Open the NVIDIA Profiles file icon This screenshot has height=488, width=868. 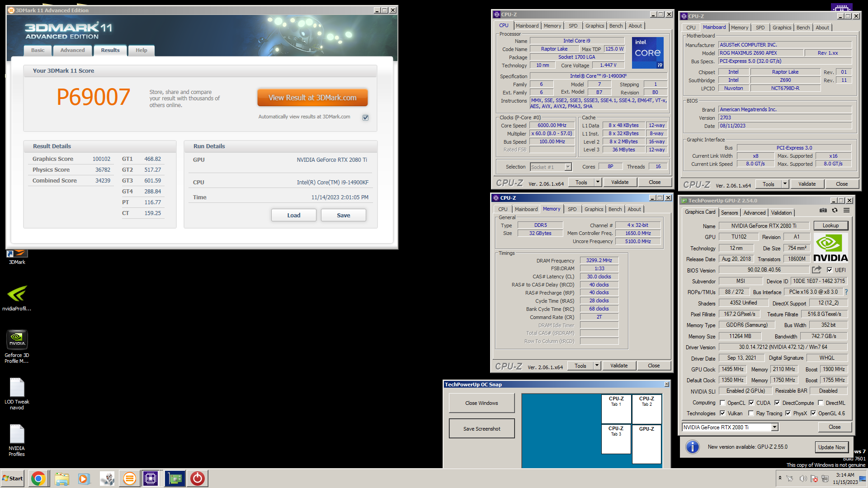(x=17, y=441)
